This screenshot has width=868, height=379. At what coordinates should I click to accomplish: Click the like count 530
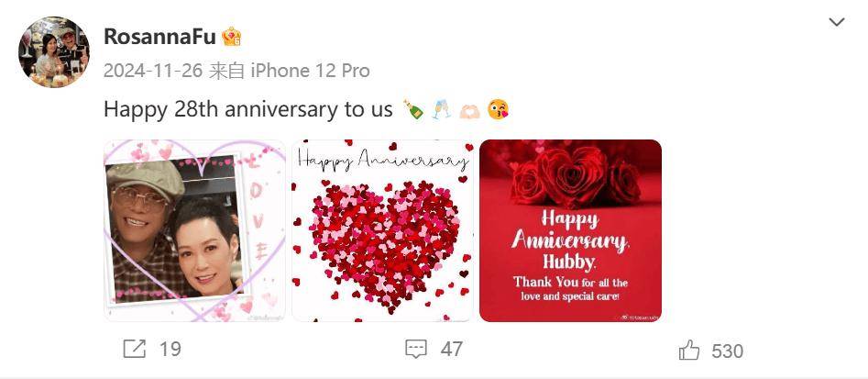[x=727, y=351]
